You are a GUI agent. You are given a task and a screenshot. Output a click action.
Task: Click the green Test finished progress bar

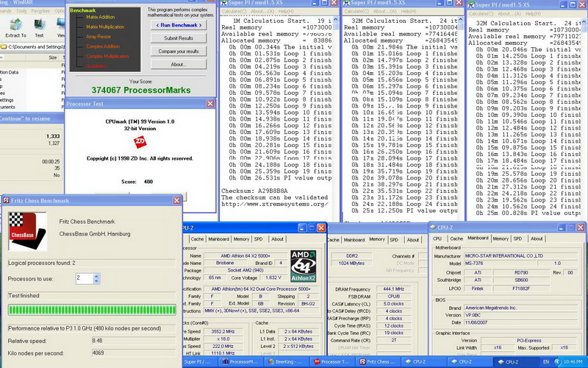point(92,310)
